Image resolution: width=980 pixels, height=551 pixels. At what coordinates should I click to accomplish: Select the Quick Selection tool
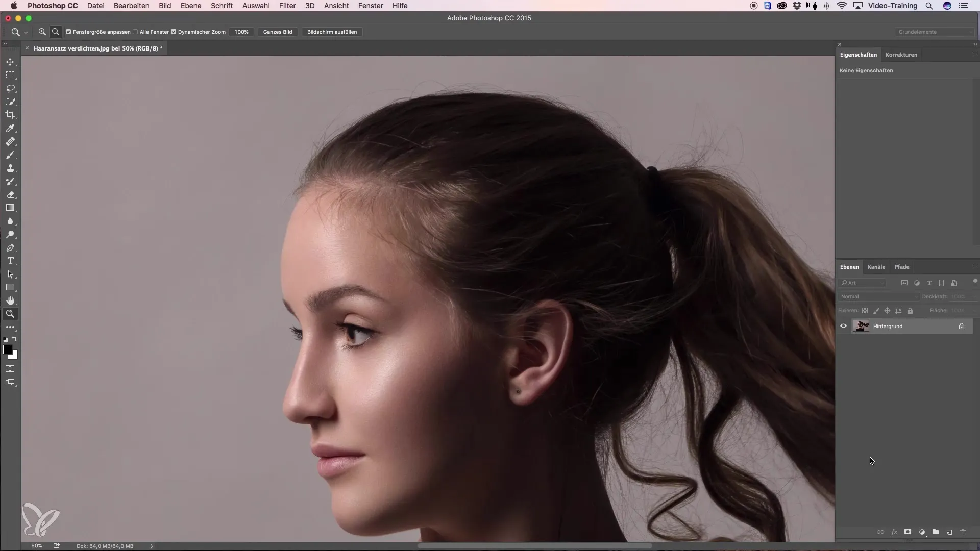tap(10, 102)
